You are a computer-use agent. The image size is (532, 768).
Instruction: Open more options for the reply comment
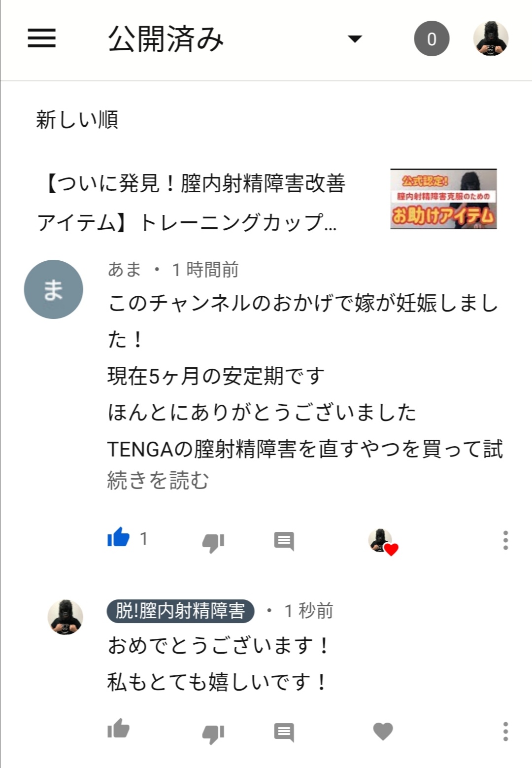[505, 732]
